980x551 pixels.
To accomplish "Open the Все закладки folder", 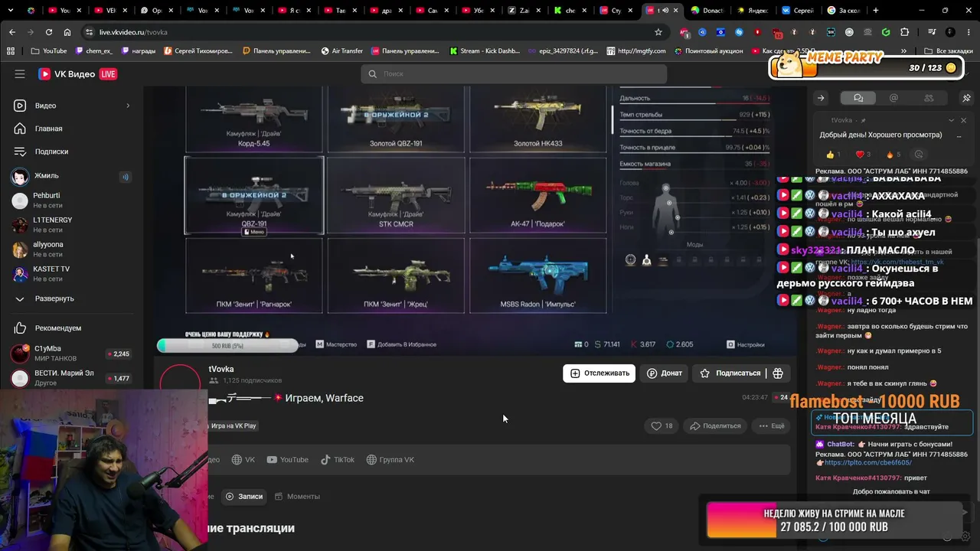I will pyautogui.click(x=948, y=51).
